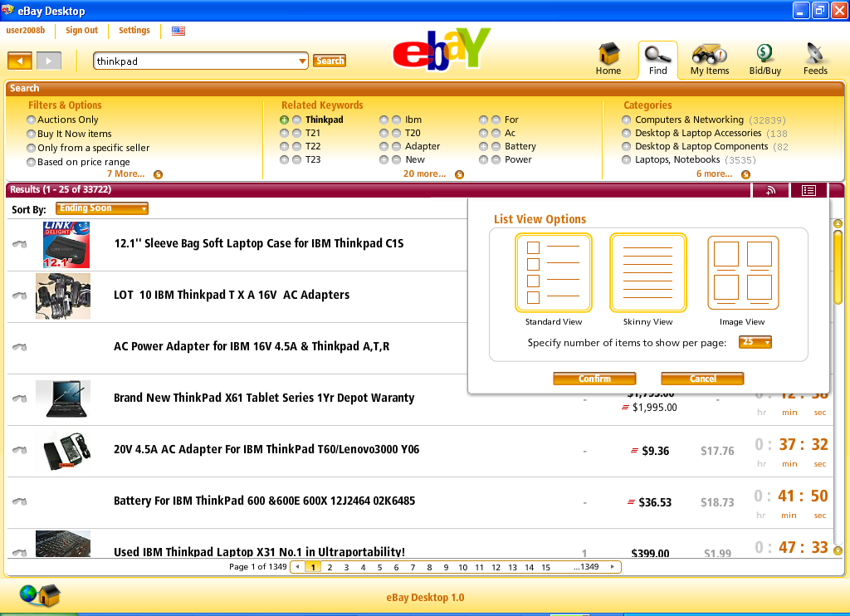Open the Bid/Buy dollar icon

point(765,59)
